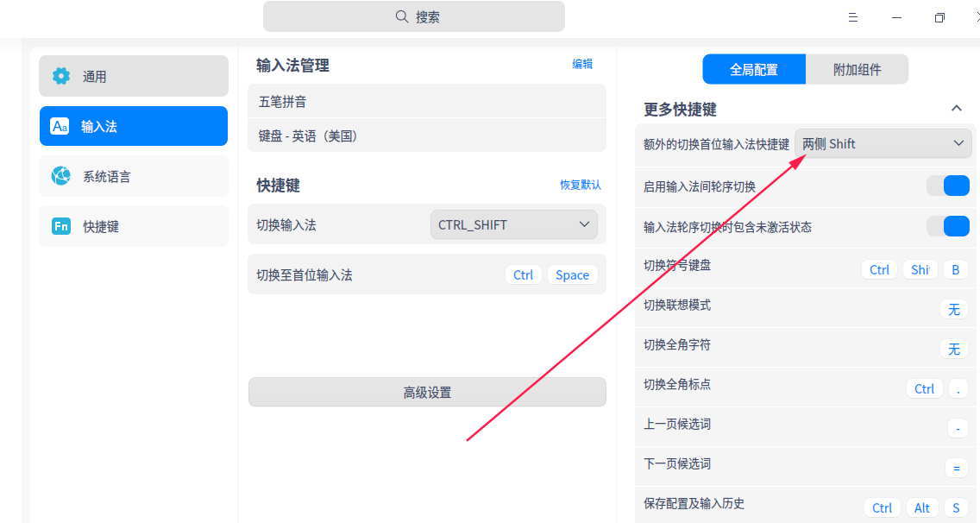Restore the window size

click(x=939, y=17)
